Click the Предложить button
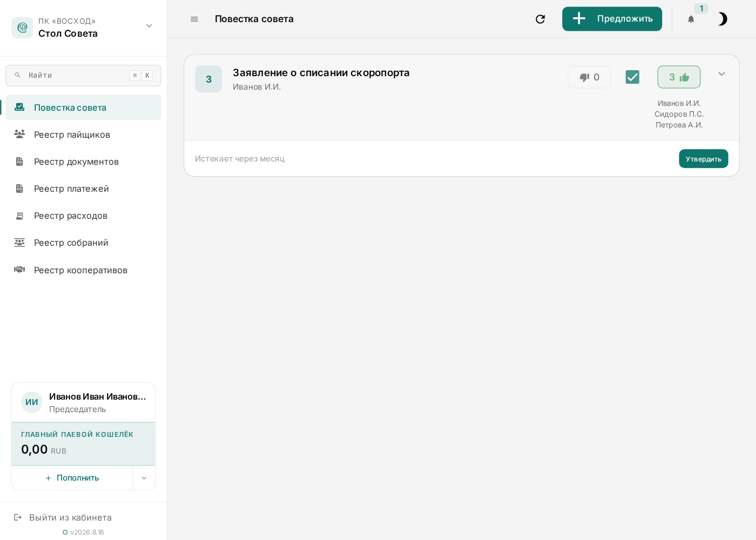This screenshot has height=540, width=756. click(612, 19)
